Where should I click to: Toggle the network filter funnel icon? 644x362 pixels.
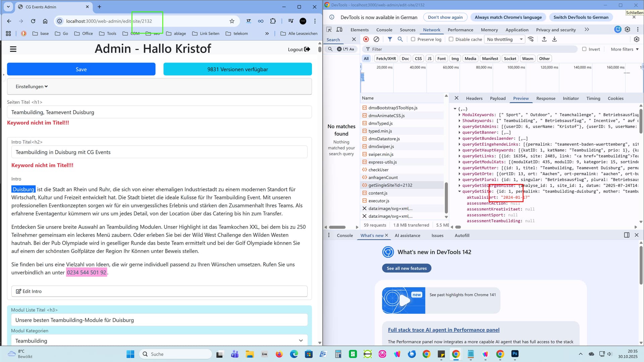pos(390,39)
